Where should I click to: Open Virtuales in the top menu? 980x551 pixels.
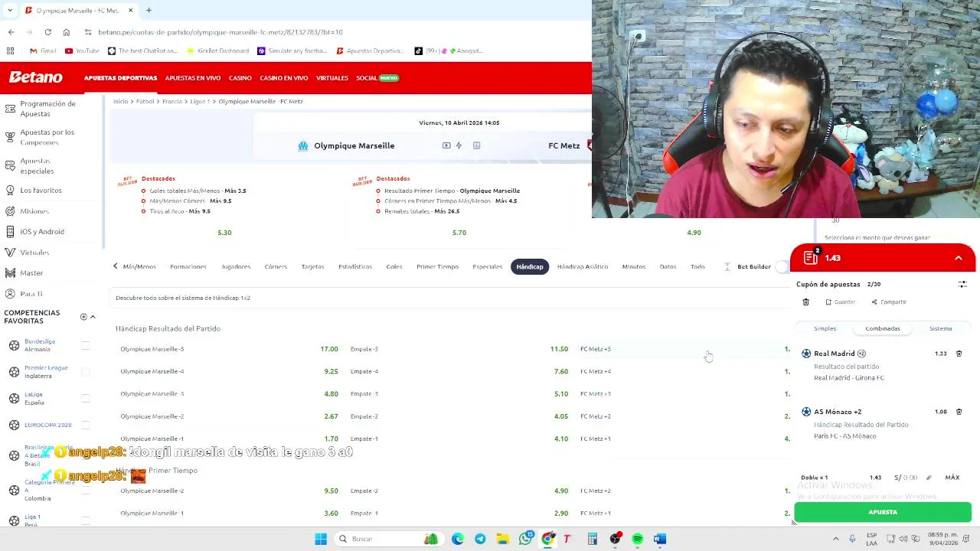tap(332, 78)
